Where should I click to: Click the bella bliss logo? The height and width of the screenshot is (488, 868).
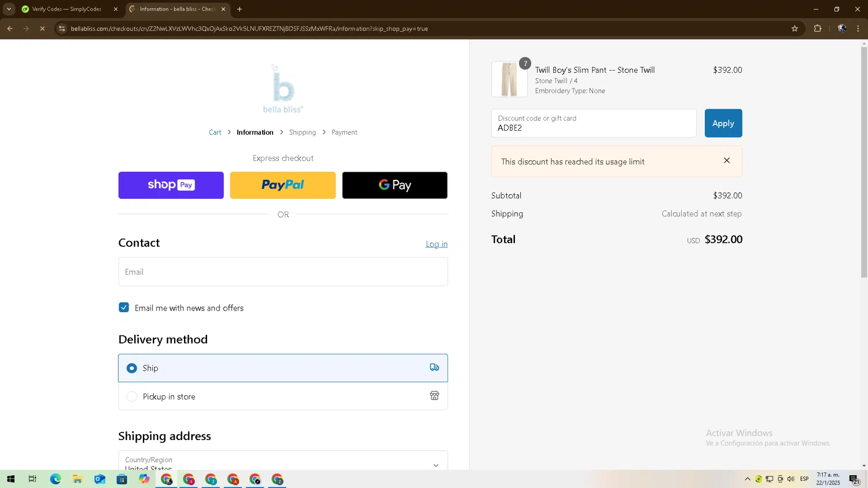(x=283, y=88)
